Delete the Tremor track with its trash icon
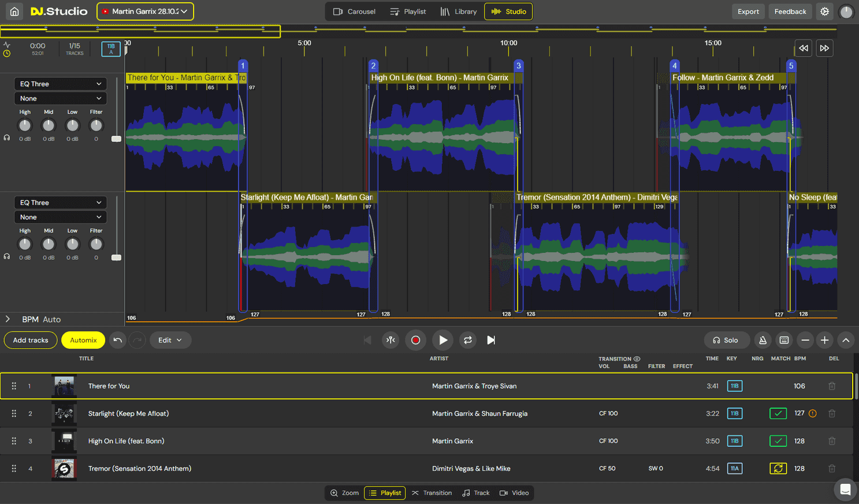Screen dimensions: 859x504 click(832, 468)
